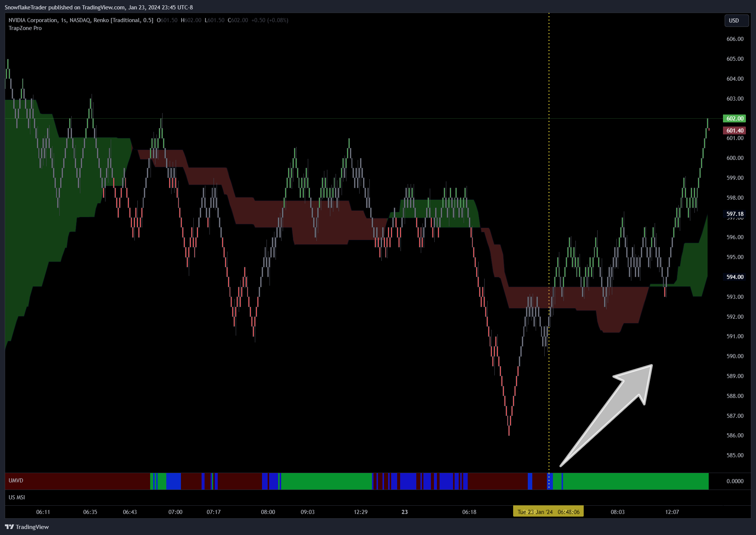Click the 592.00 price axis label
The height and width of the screenshot is (535, 756).
[x=735, y=317]
